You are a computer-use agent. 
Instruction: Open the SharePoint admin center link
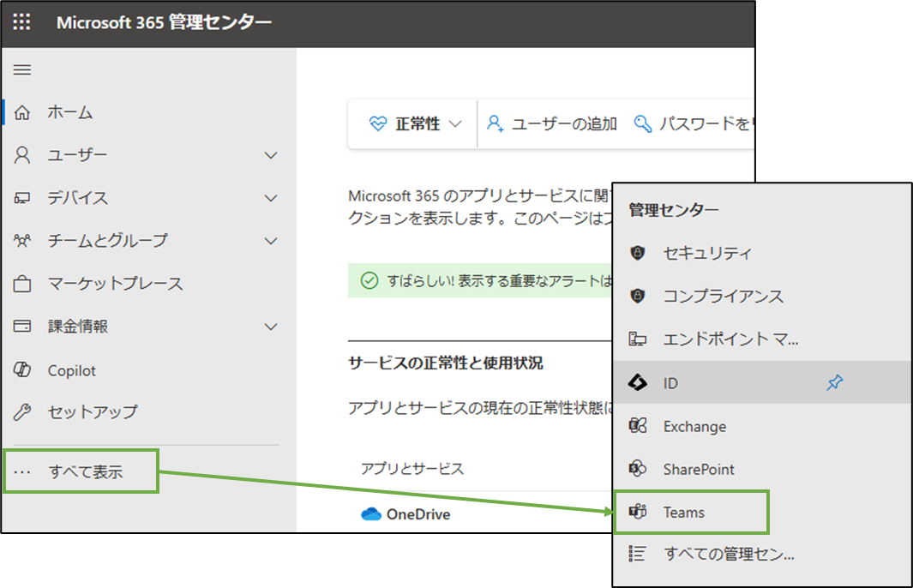click(699, 469)
